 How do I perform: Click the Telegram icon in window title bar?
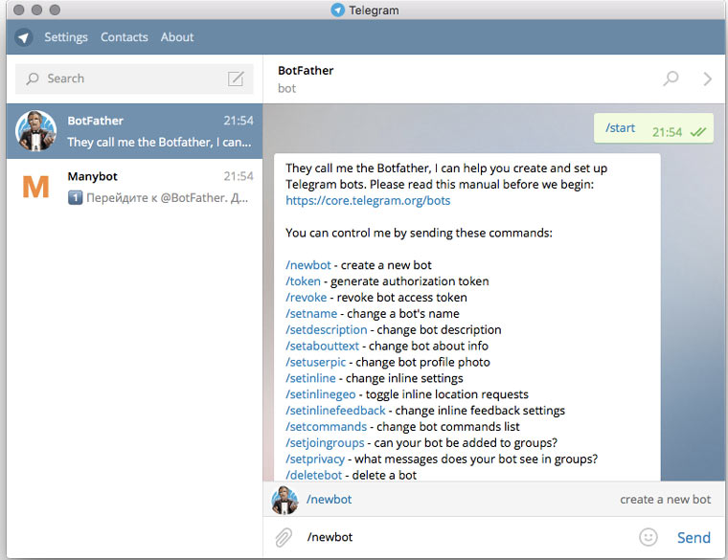coord(337,10)
